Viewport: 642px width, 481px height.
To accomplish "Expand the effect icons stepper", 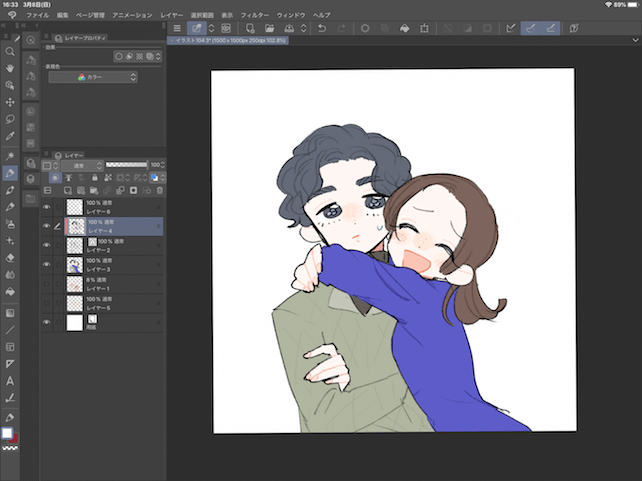I will coord(158,56).
